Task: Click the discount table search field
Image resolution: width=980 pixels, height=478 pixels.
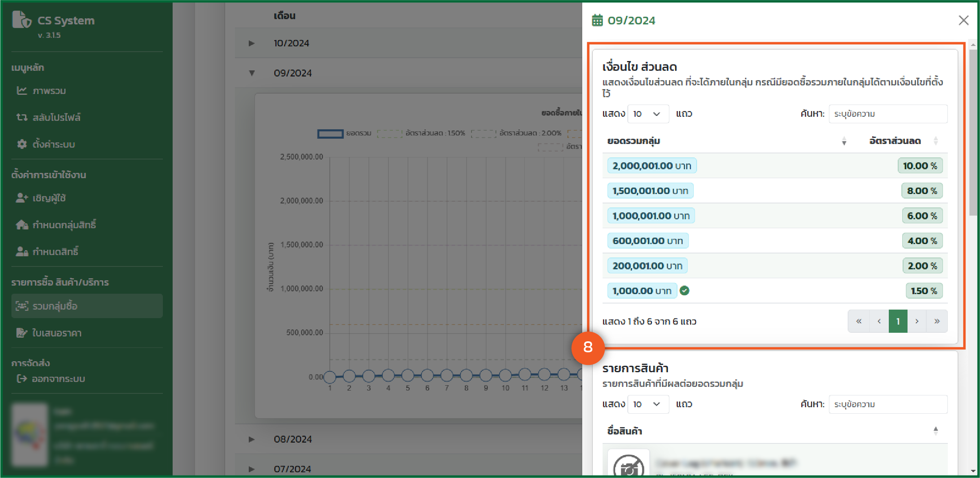Action: pyautogui.click(x=888, y=114)
